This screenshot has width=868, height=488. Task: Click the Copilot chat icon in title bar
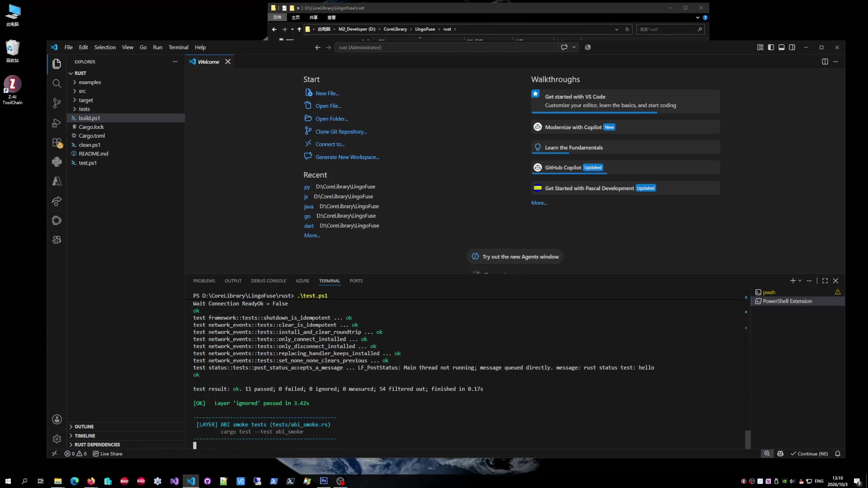point(564,47)
